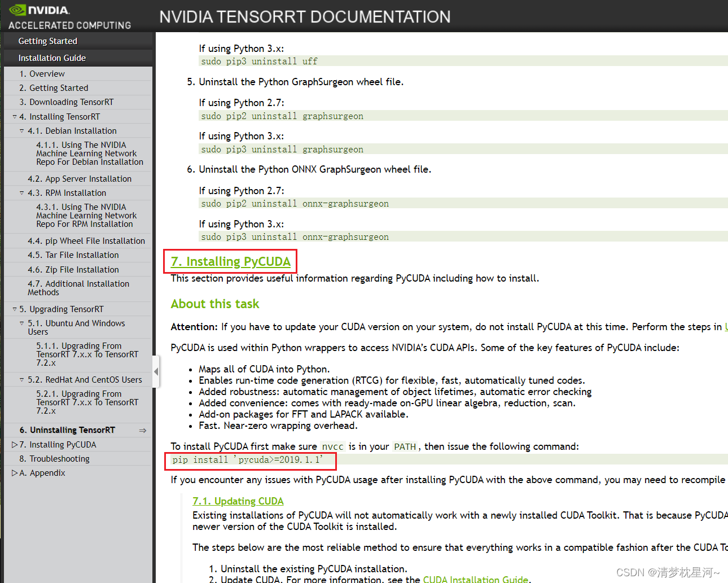The height and width of the screenshot is (583, 728).
Task: Open 4.3. RPM Installation entry
Action: (67, 193)
